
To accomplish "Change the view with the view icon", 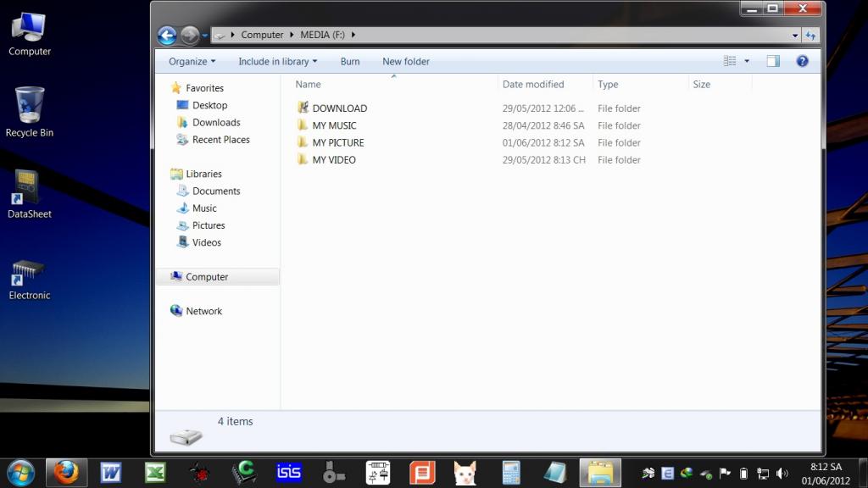I will pyautogui.click(x=730, y=61).
